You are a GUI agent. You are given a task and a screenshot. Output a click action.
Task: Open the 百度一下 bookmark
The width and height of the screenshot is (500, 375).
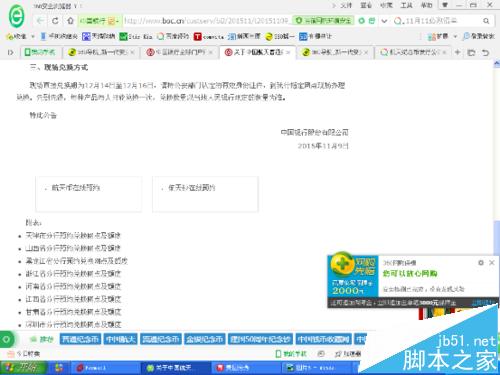[244, 36]
